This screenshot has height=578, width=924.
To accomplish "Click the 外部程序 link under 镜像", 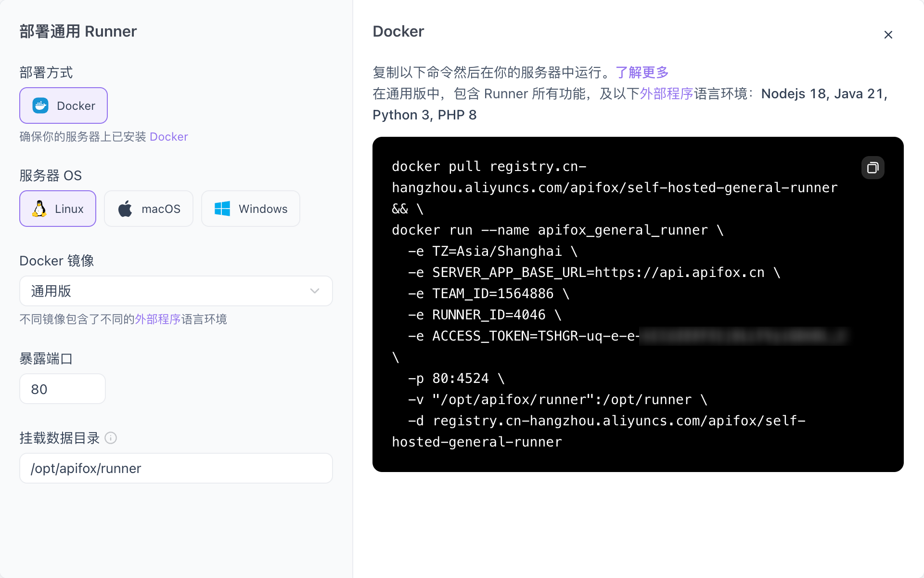I will click(156, 319).
